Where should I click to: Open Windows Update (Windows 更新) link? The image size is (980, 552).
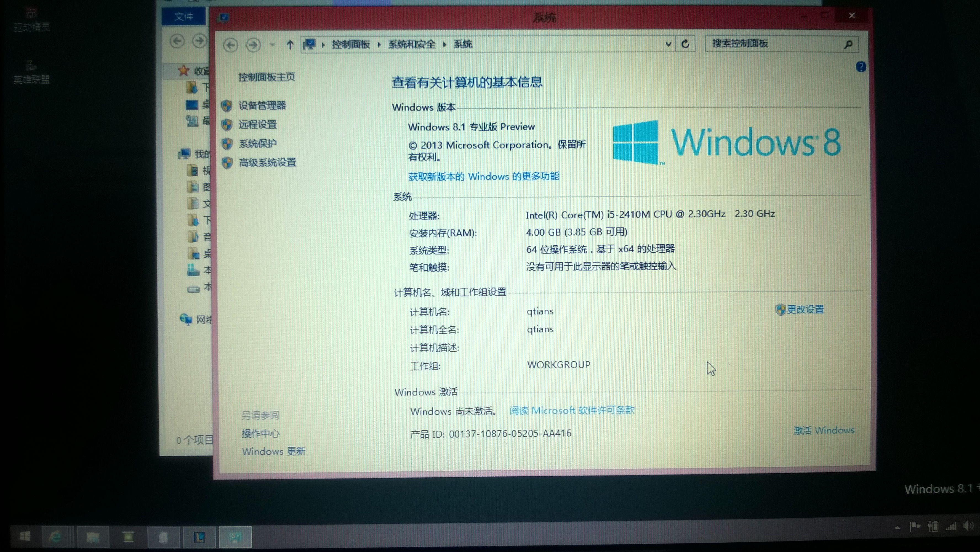pyautogui.click(x=273, y=452)
